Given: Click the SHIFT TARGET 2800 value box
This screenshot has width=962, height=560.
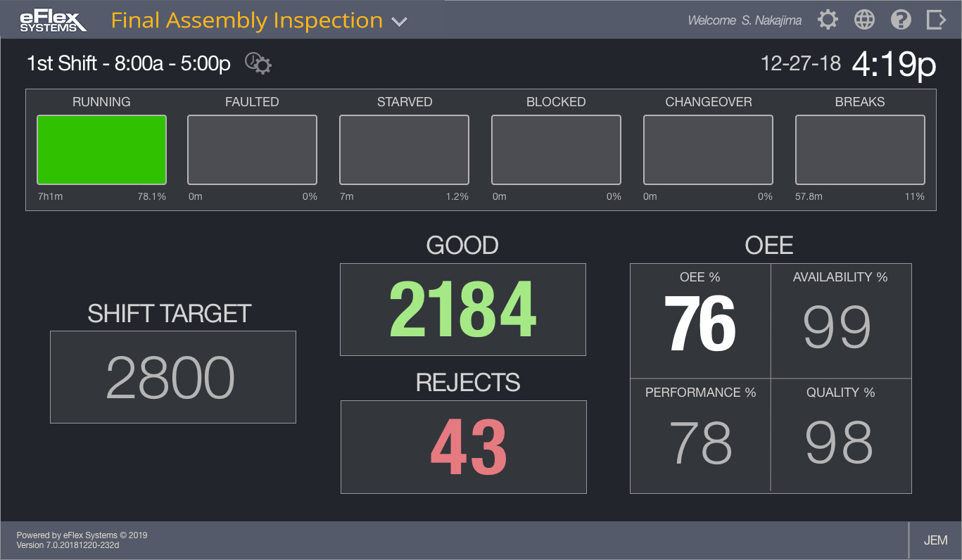Looking at the screenshot, I should coord(172,377).
